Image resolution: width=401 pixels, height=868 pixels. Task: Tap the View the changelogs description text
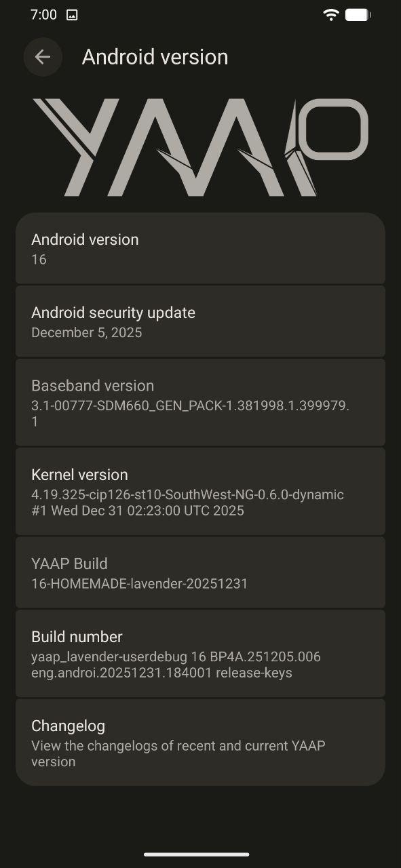[178, 753]
